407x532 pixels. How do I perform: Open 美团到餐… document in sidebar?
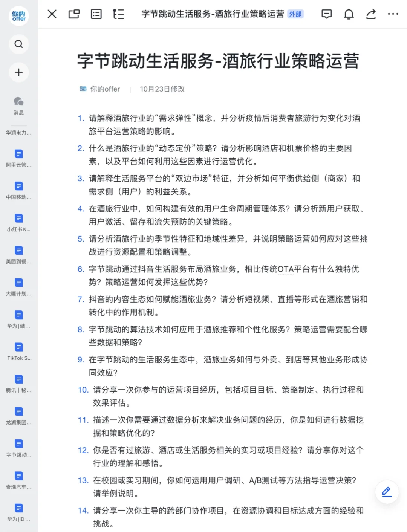[19, 255]
